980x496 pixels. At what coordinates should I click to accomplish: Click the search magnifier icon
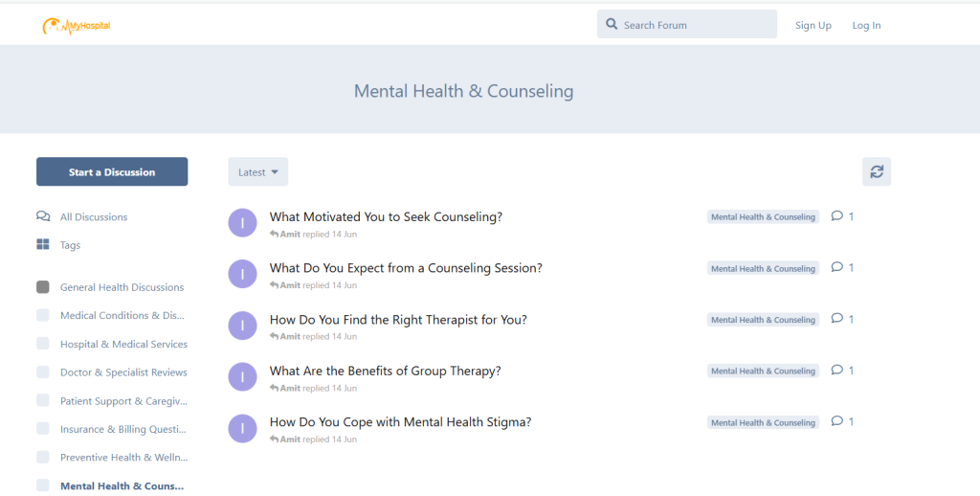(611, 25)
